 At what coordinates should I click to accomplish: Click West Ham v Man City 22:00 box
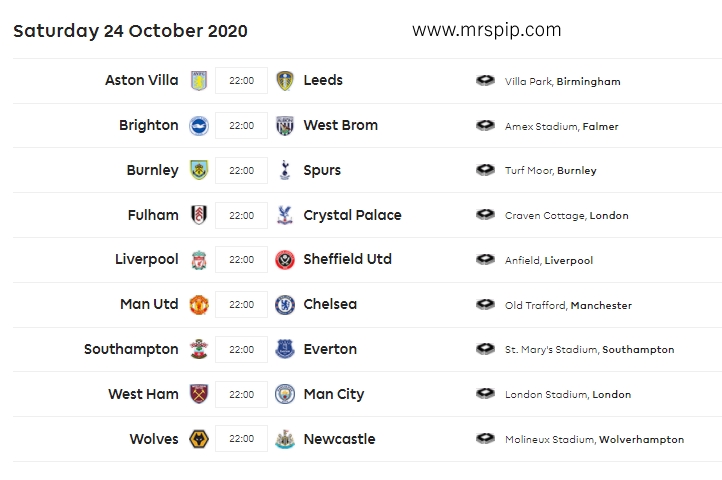(241, 394)
